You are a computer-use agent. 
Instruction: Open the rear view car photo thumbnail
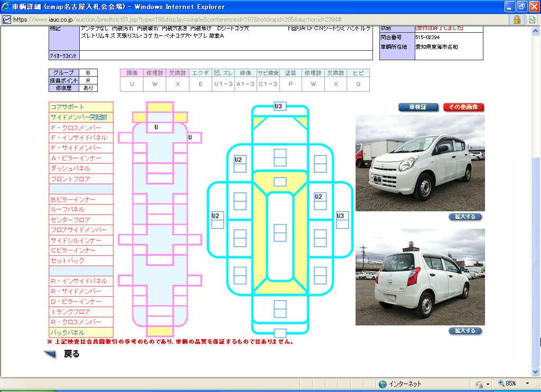(x=420, y=277)
